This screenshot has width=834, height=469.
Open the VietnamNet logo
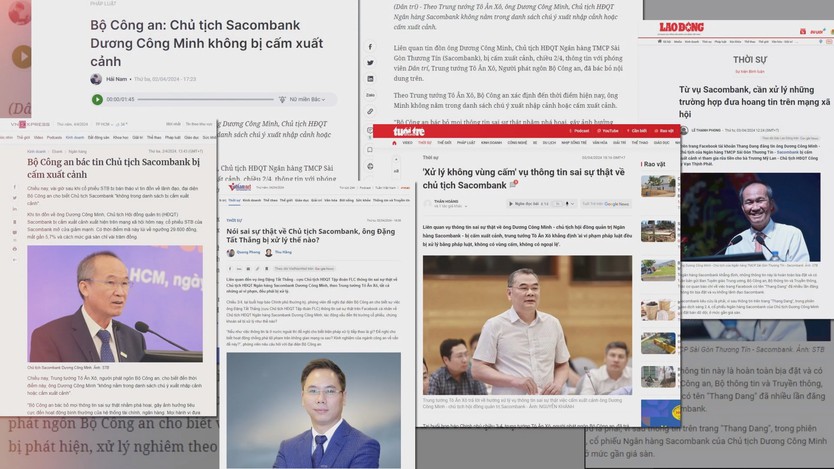[x=239, y=188]
